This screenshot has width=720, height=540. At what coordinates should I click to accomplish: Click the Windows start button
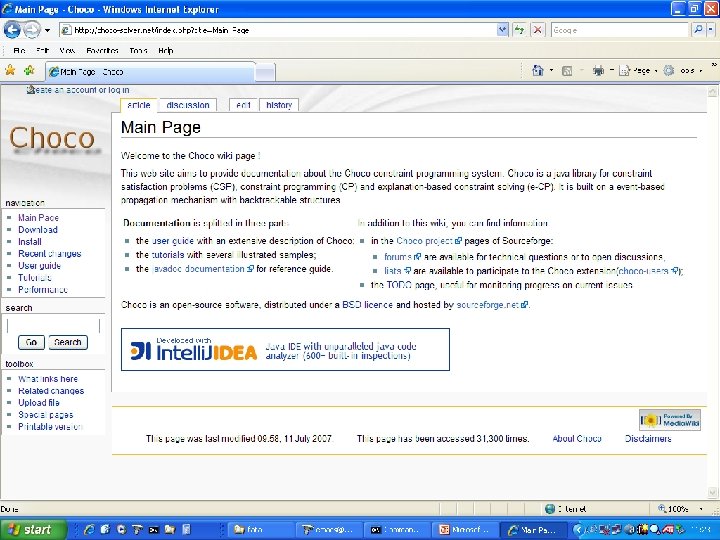point(32,529)
